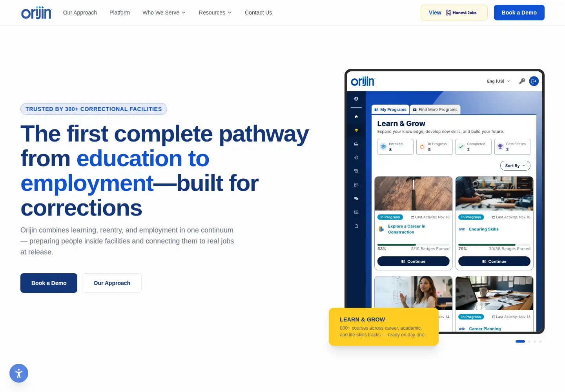Click the 'Trusted by 300+ Correctional Facilities' badge
This screenshot has height=392, width=565.
coord(94,109)
